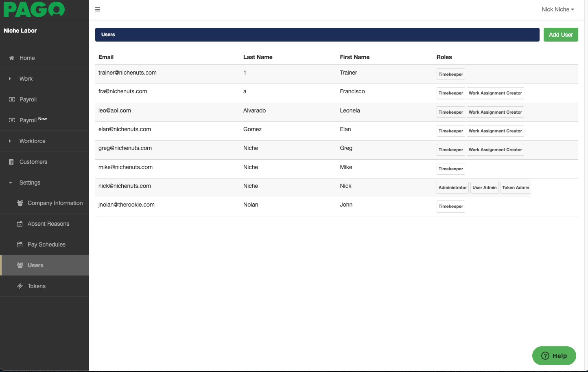Viewport: 588px width, 372px height.
Task: Click the Administrator role badge for Nick
Action: 452,187
